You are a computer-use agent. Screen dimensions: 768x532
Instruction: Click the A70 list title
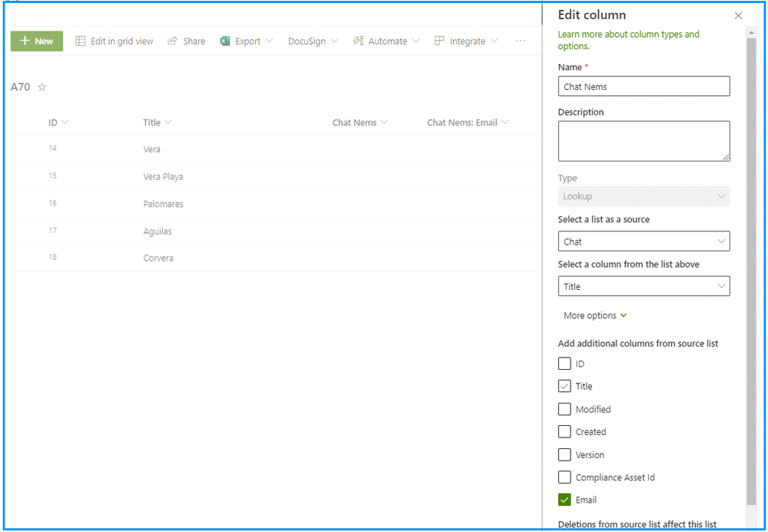tap(20, 87)
